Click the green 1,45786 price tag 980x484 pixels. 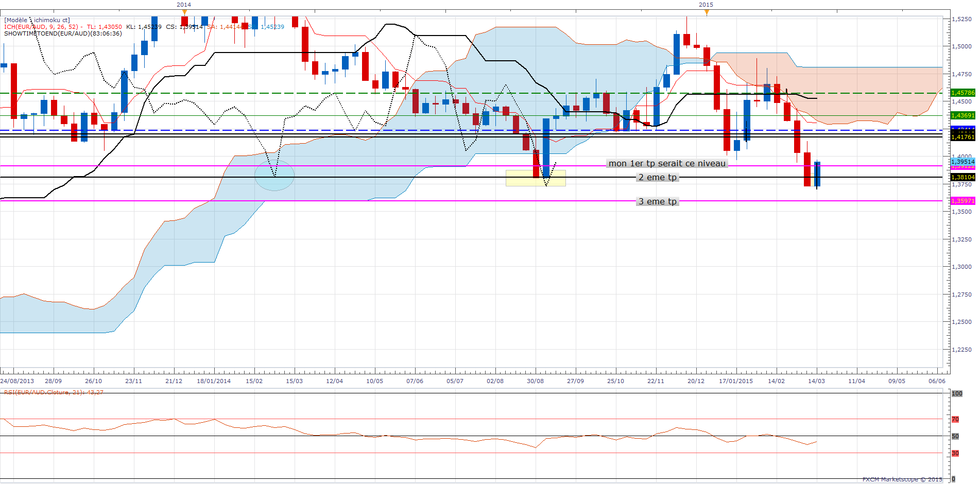pos(962,93)
